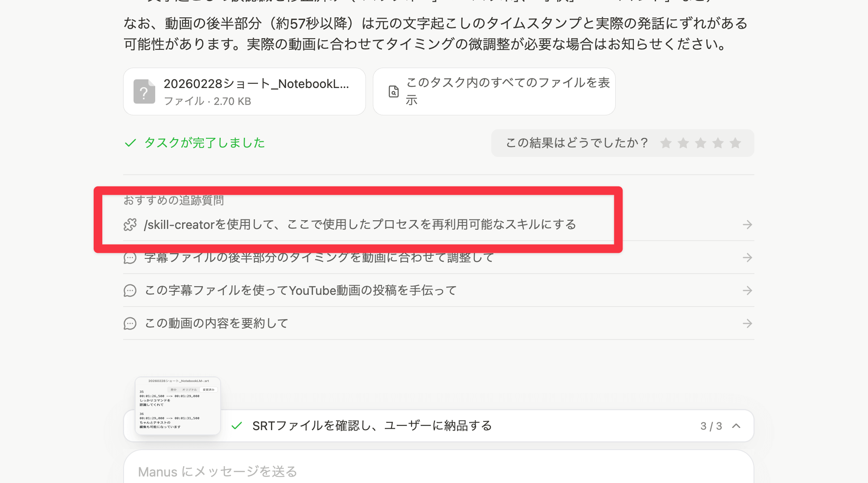
Task: Rate result with the fourth star
Action: 718,143
